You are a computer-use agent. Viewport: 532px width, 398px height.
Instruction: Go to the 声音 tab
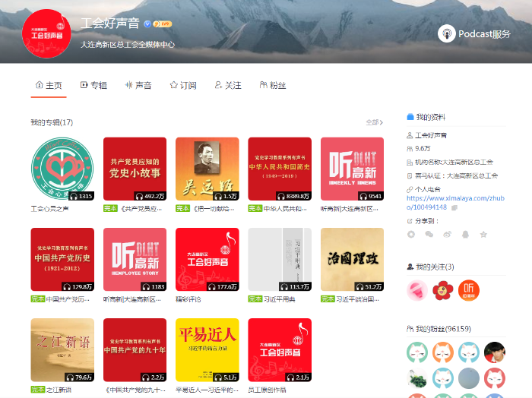click(x=138, y=85)
